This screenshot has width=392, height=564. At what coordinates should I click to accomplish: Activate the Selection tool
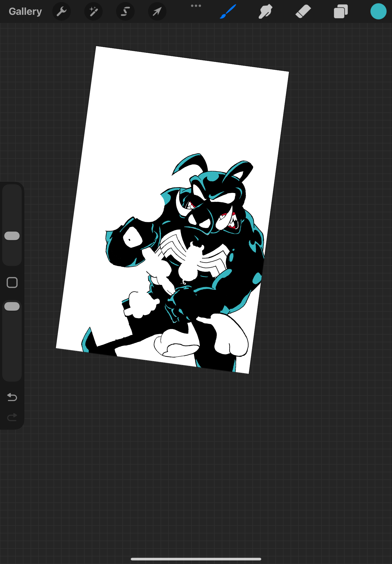[x=125, y=11]
